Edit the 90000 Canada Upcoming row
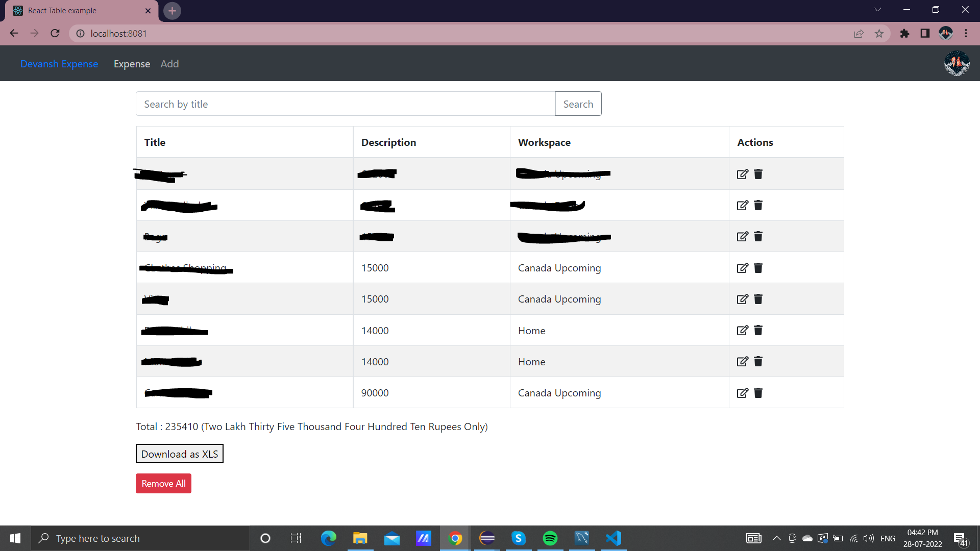 [742, 393]
